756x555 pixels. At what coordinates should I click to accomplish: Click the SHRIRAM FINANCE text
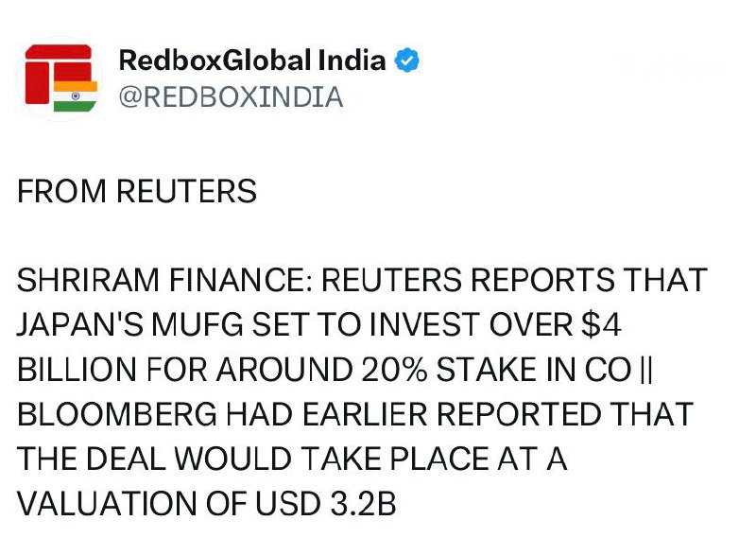coord(163,281)
